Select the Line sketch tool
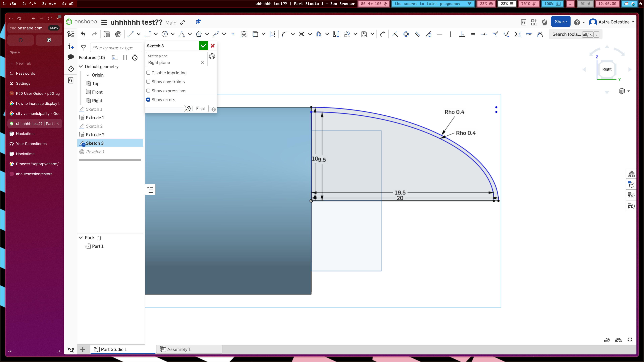 point(130,34)
